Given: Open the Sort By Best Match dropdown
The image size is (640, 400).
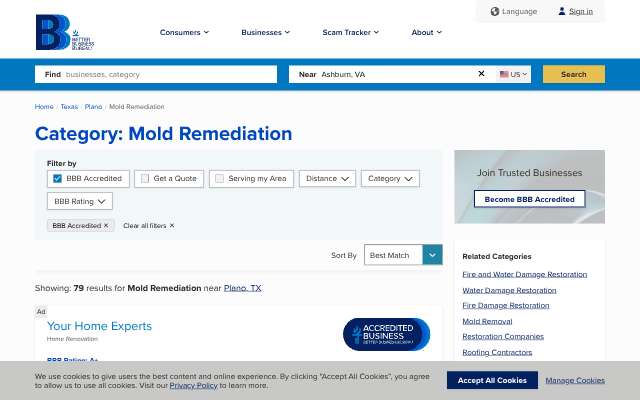Looking at the screenshot, I should [403, 255].
